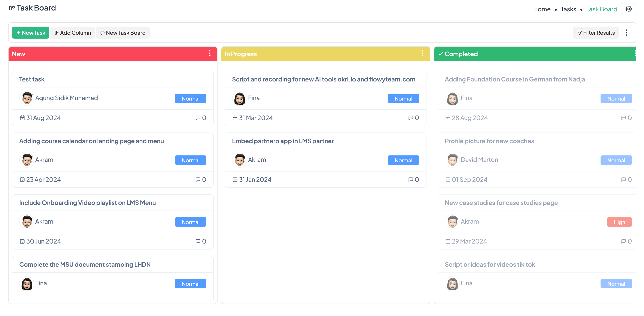Viewport: 644px width, 316px height.
Task: Open Filter Results
Action: [x=596, y=33]
